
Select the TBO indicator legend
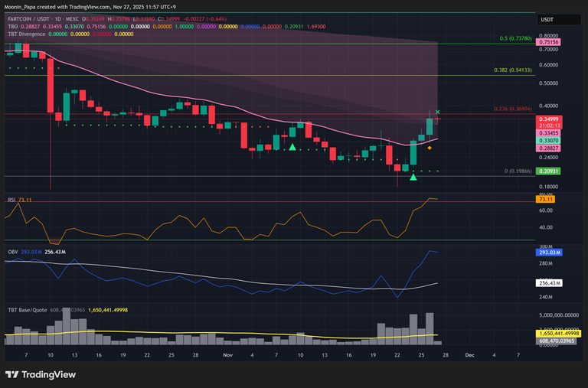(x=12, y=26)
